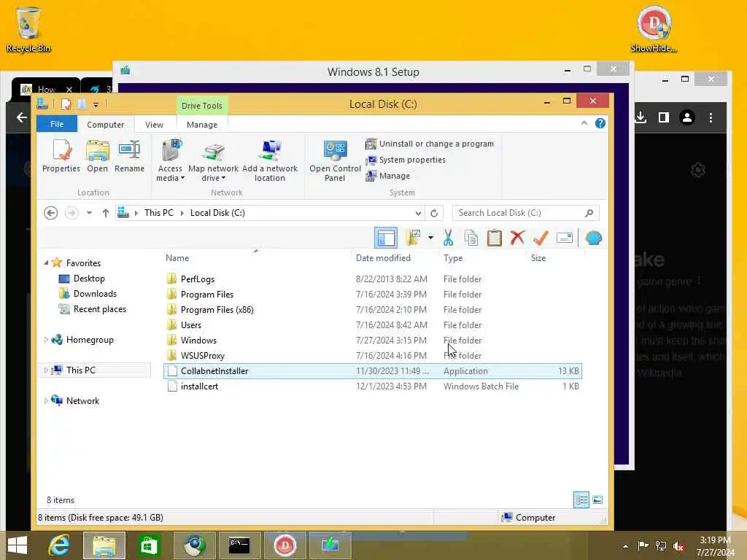The height and width of the screenshot is (560, 747).
Task: Toggle the preview pane toolbar button
Action: [385, 238]
